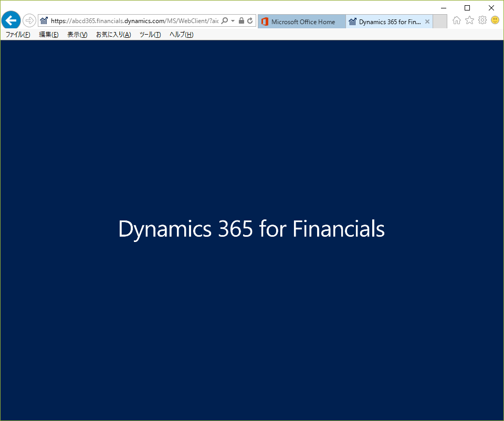Minimize the browser window
This screenshot has width=504, height=421.
click(444, 8)
